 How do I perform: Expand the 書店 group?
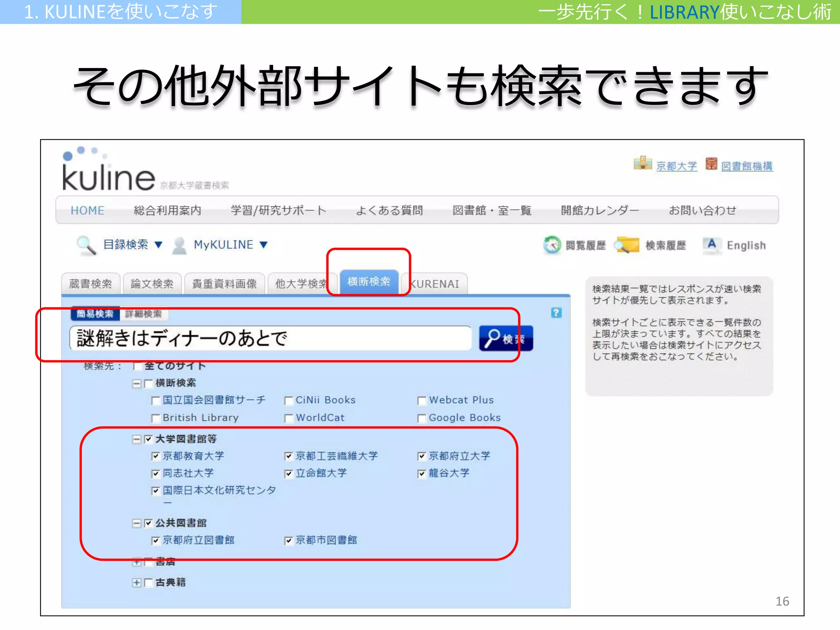point(137,562)
